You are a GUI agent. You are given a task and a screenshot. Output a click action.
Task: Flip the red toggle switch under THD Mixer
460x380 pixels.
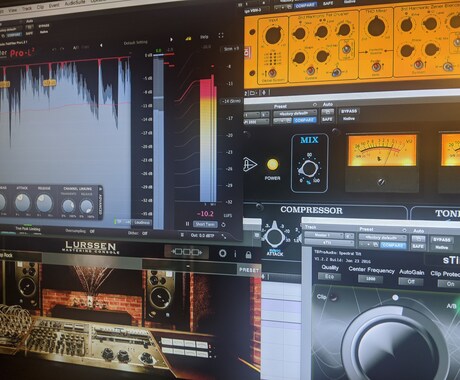pos(376,66)
